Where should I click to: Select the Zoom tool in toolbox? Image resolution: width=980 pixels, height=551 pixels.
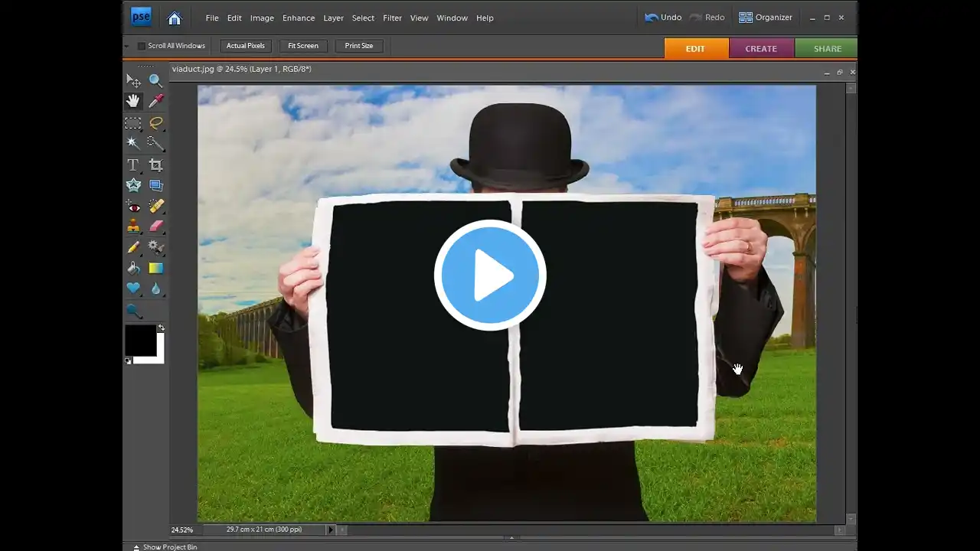coord(156,80)
